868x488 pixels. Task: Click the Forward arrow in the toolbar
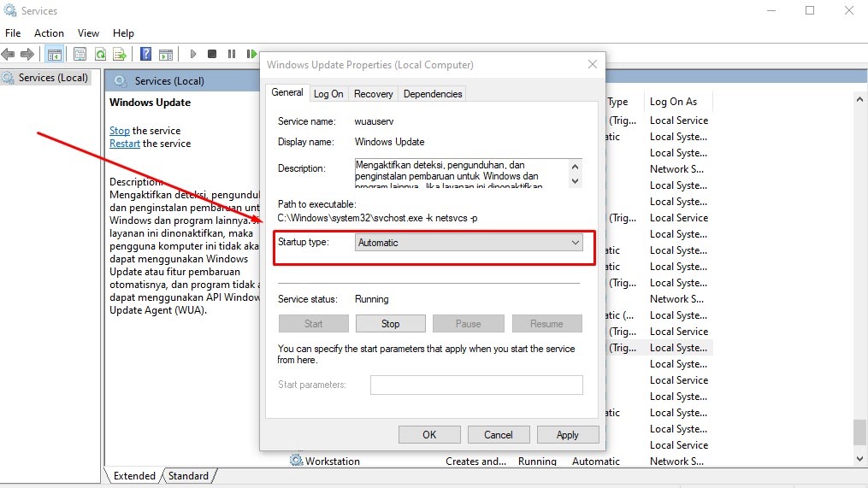click(27, 54)
